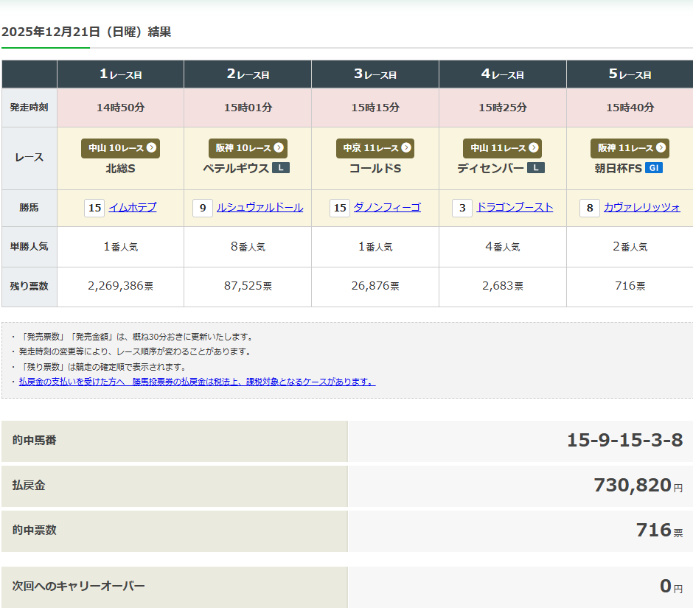This screenshot has height=616, width=693.
Task: Click the ダノンフィーゴ horse name link
Action: [387, 208]
